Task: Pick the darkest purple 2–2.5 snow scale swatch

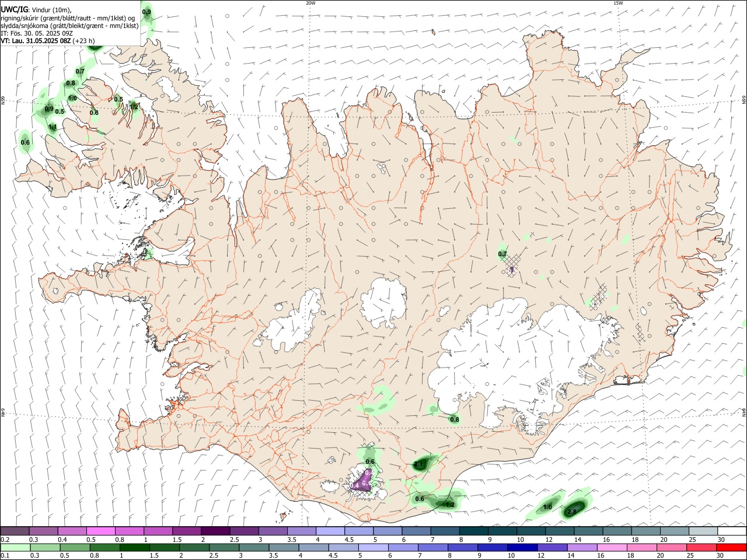Action: pos(215,531)
